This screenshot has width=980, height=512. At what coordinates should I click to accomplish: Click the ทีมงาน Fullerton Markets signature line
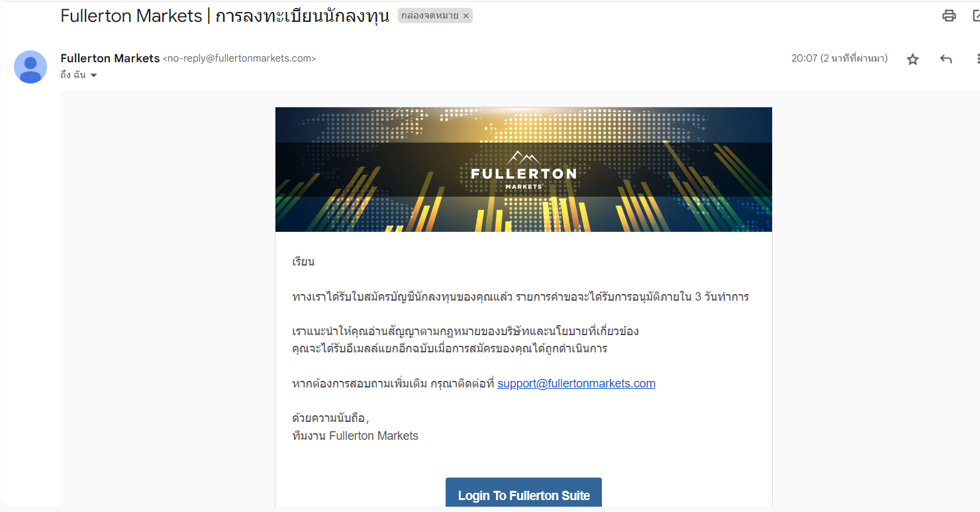click(x=355, y=436)
